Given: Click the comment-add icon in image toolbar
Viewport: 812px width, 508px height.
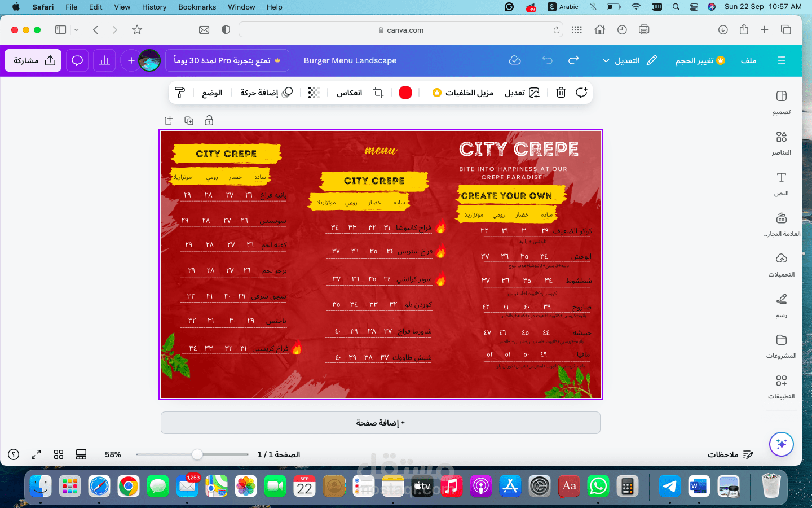Looking at the screenshot, I should pyautogui.click(x=581, y=93).
